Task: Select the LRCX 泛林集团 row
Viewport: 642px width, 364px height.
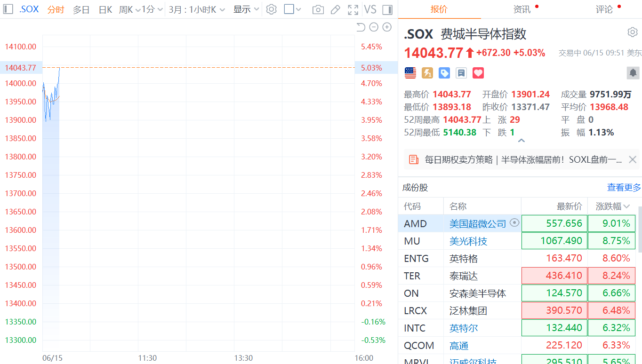Action: [x=518, y=310]
